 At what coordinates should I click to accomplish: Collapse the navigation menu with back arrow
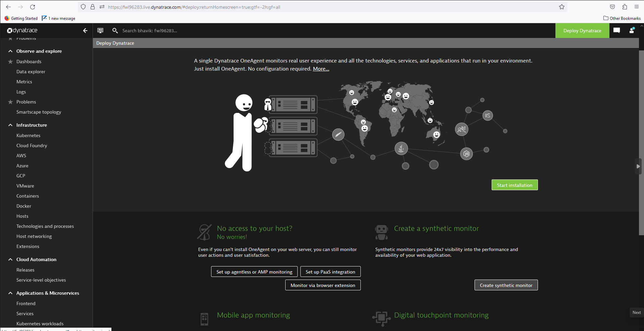tap(85, 31)
